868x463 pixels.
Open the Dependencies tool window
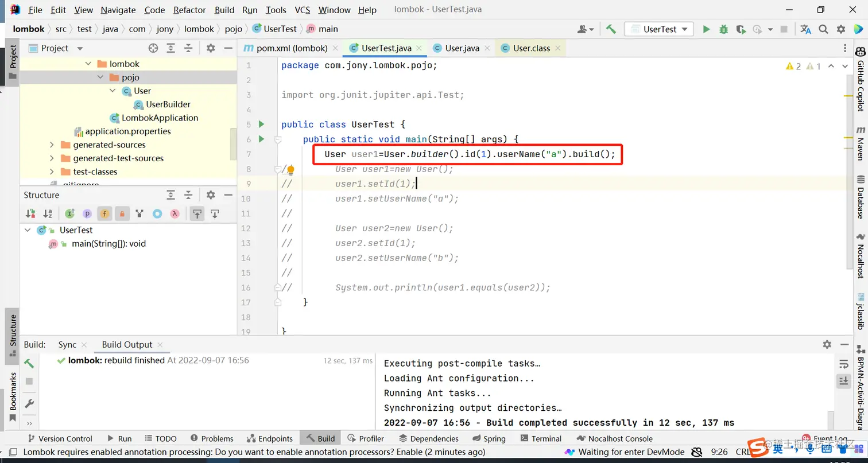pos(428,438)
